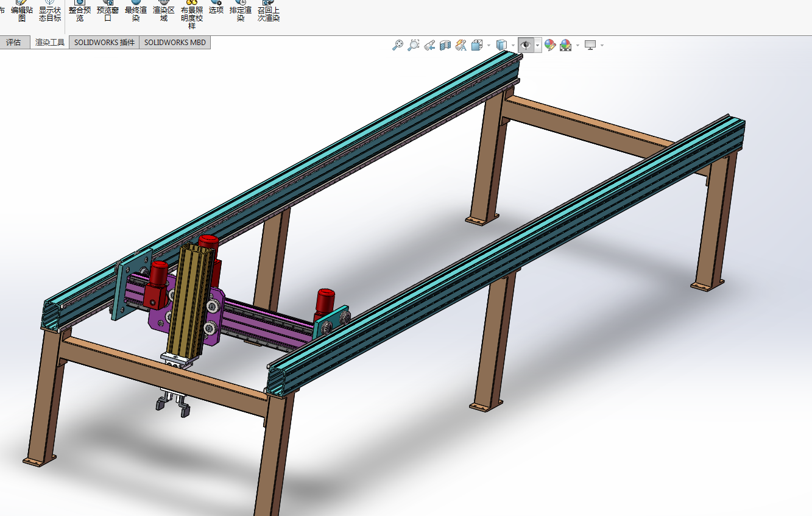Switch to the 评估 tab
Viewport: 812px width, 516px height.
(13, 43)
